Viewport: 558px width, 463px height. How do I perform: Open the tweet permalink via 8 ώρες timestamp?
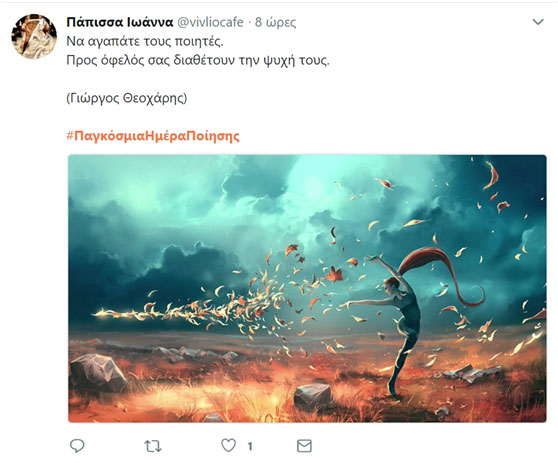[x=275, y=22]
